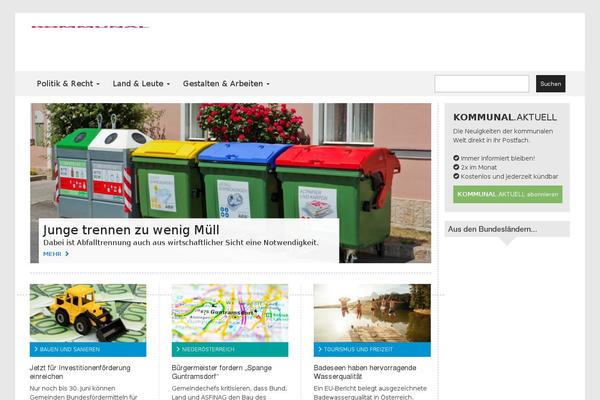Open the Gestalten & Arbeiten dropdown

[x=226, y=83]
